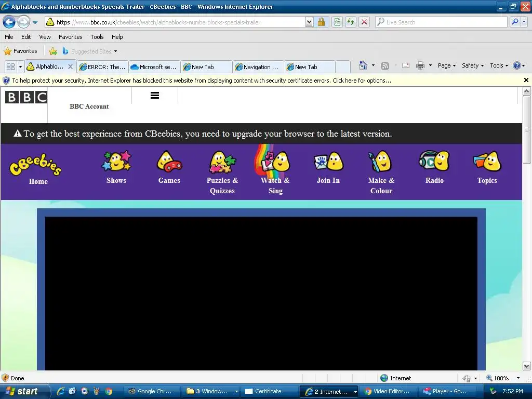This screenshot has height=399, width=532.
Task: Open the Favorites menu
Action: point(71,37)
